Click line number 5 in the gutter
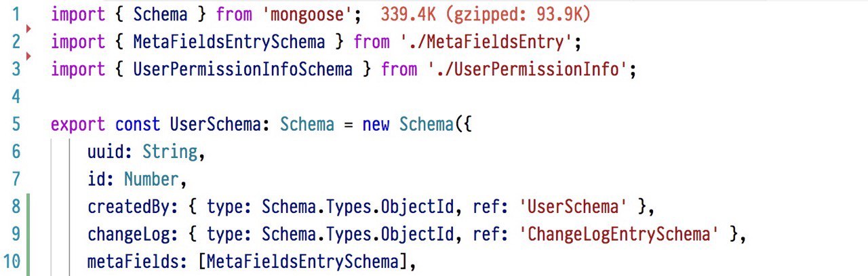 pos(16,125)
